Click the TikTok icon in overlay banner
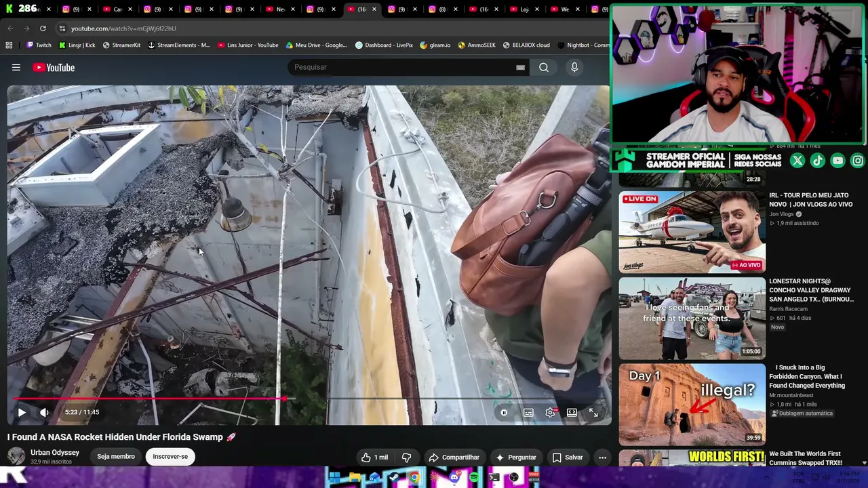Image resolution: width=868 pixels, height=488 pixels. click(818, 161)
